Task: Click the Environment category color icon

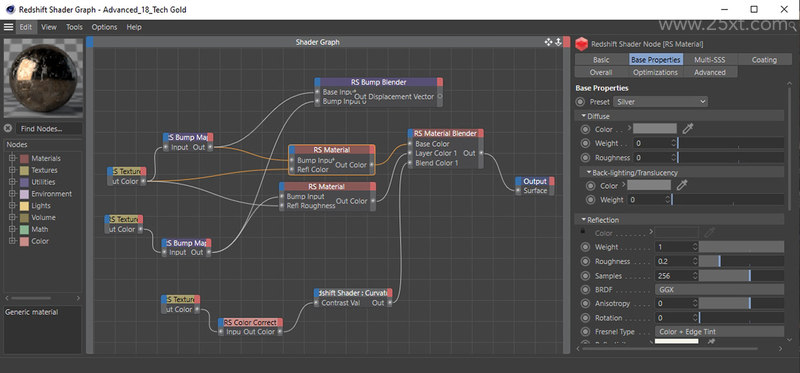Action: 24,194
